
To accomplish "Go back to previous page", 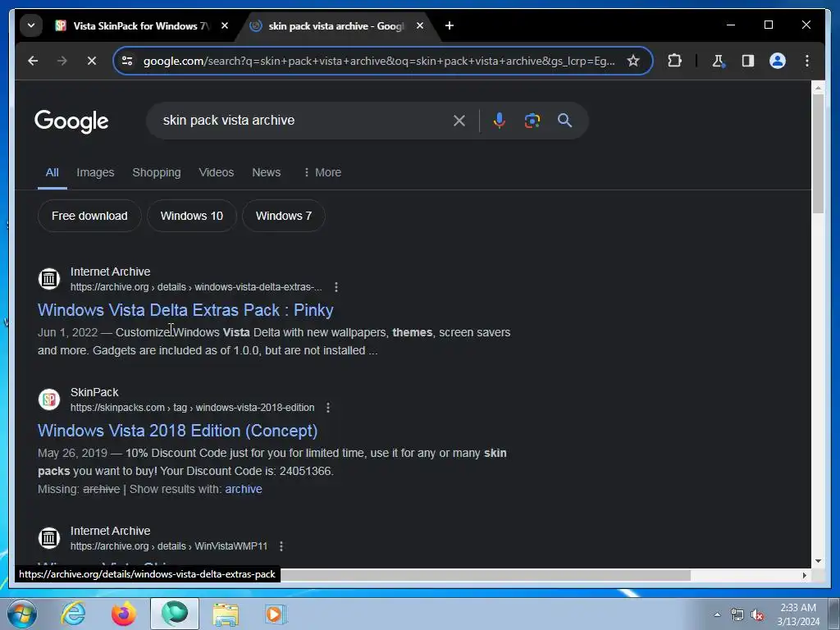I will (x=33, y=61).
